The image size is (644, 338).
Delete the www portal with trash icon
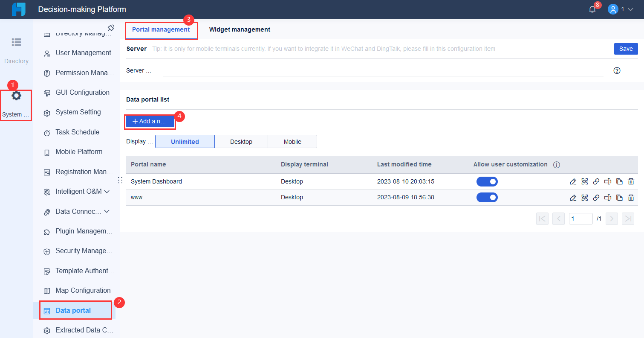point(631,197)
